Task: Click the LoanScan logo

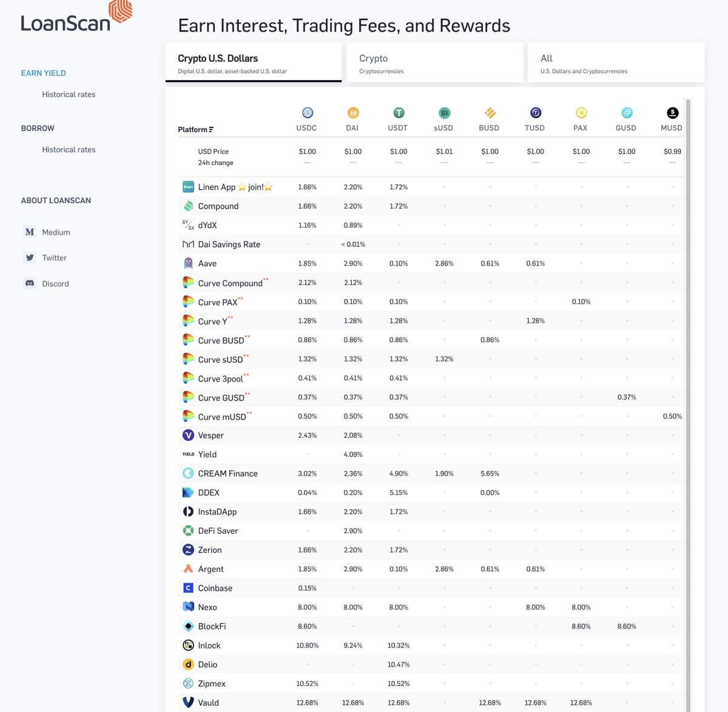Action: click(x=76, y=16)
